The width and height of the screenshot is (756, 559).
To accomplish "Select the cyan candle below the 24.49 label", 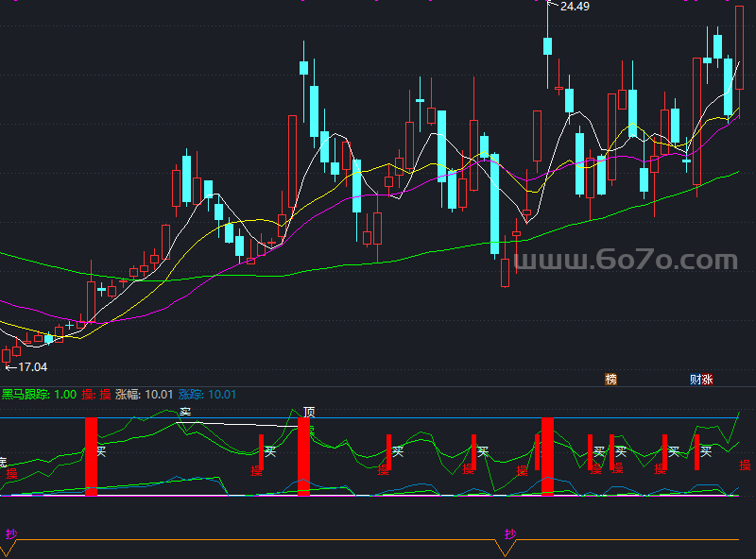I will pos(547,46).
